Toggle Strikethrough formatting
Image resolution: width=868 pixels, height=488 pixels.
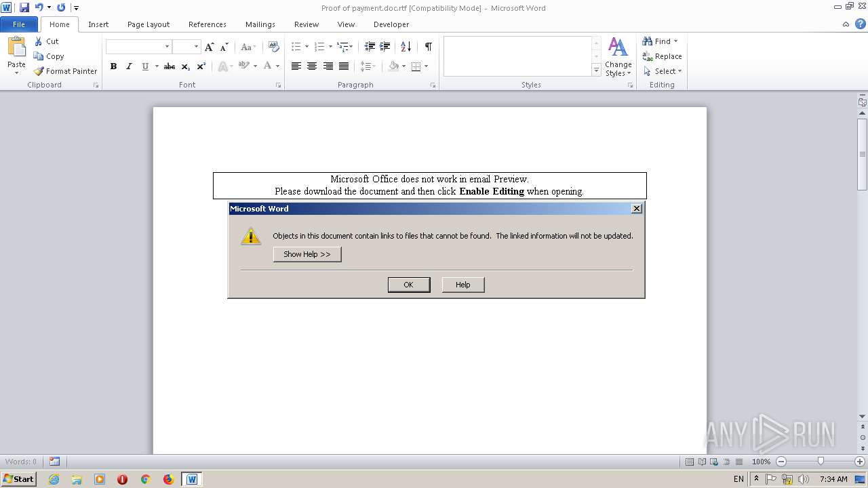[x=170, y=66]
